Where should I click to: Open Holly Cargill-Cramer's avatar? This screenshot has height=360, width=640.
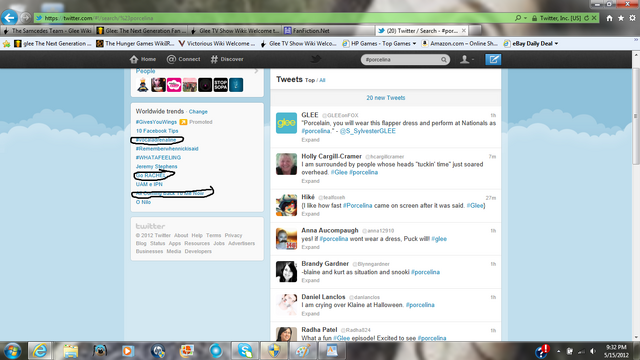[x=287, y=164]
